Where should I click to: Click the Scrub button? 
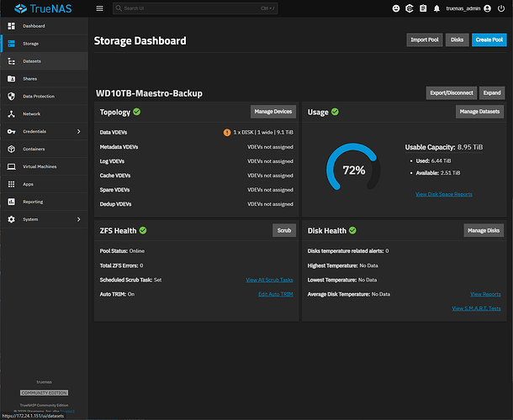[284, 230]
